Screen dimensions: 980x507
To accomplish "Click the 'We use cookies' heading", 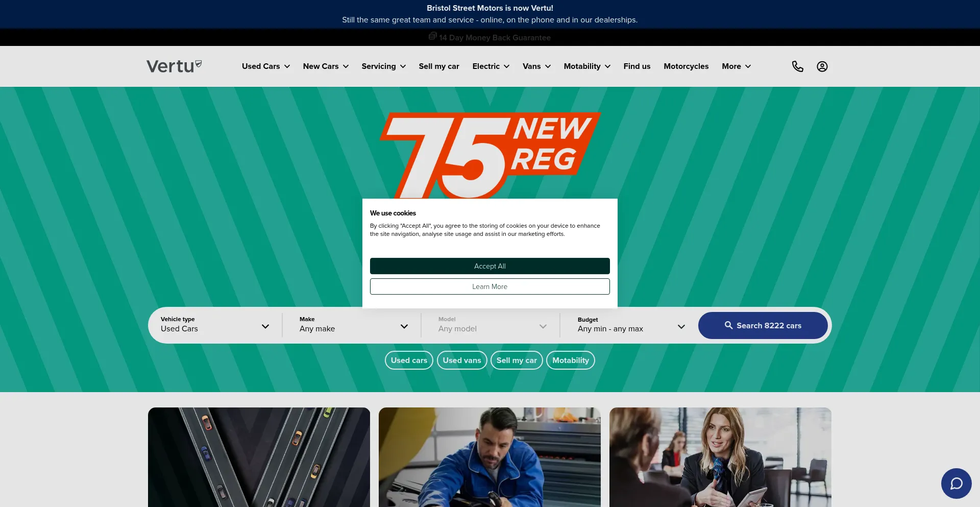I will point(393,213).
